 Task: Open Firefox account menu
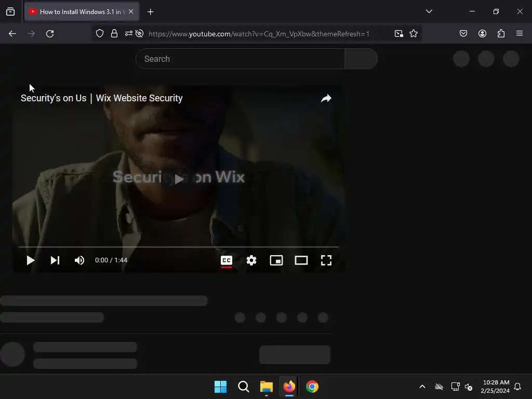[x=482, y=34]
